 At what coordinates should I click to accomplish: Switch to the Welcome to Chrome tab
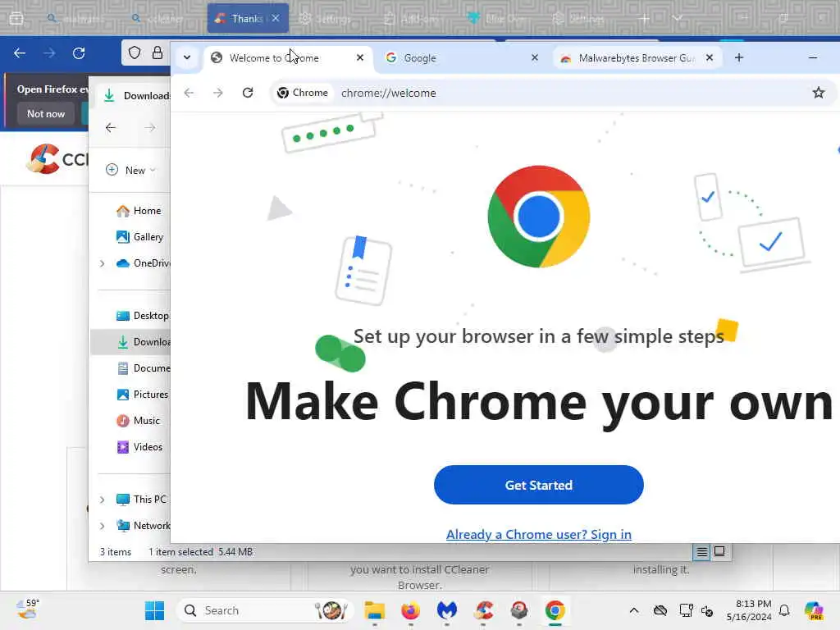(x=290, y=57)
